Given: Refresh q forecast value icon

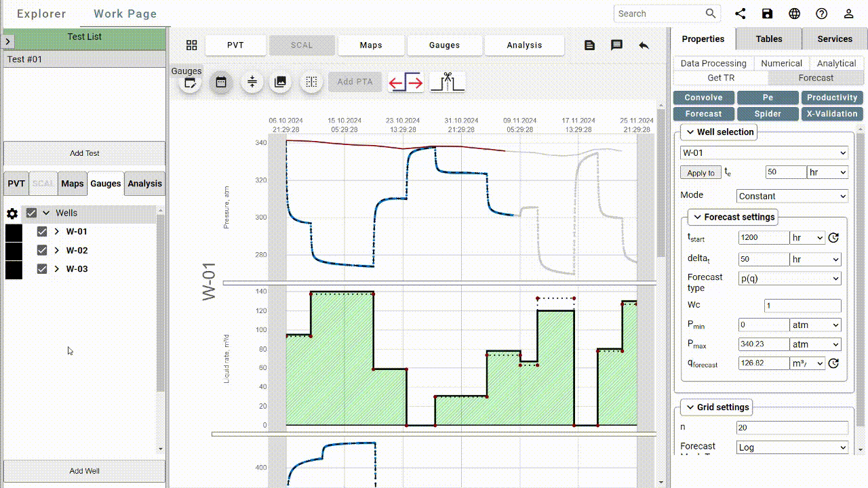Looking at the screenshot, I should coord(834,363).
